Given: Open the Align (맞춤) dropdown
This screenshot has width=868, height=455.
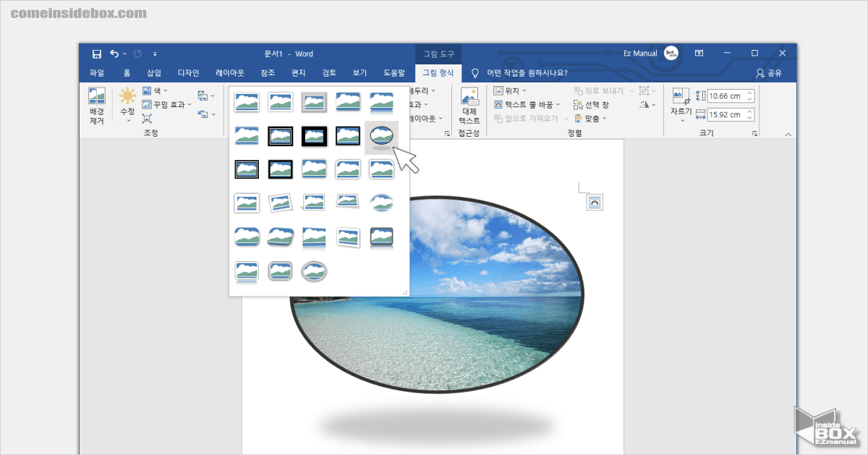Looking at the screenshot, I should coord(591,119).
